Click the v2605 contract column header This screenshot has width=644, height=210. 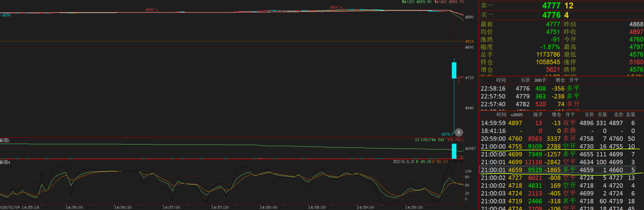click(x=517, y=115)
